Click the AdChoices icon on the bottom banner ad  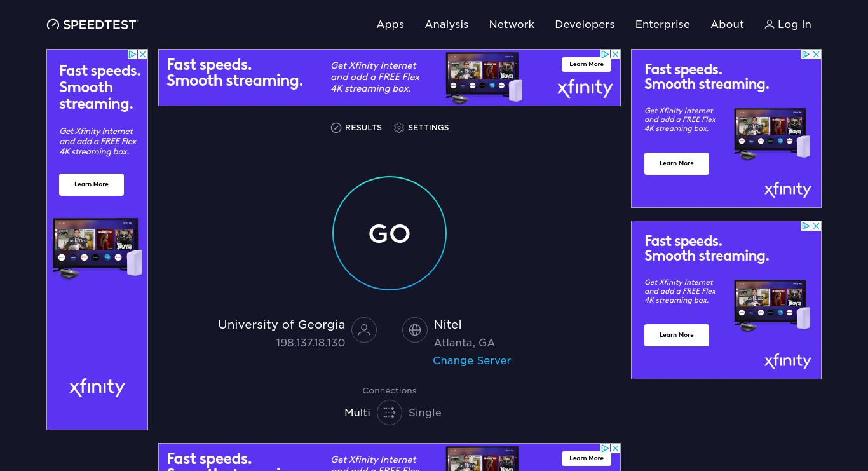(x=606, y=449)
